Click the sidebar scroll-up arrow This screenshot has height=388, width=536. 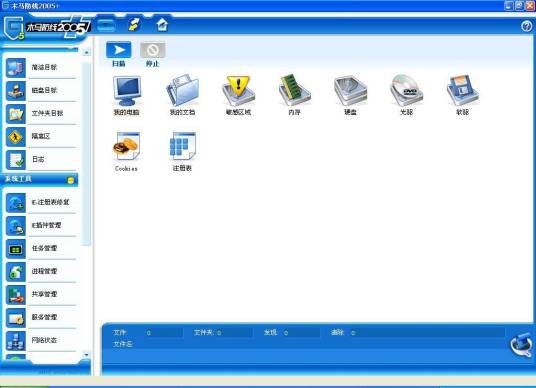tap(86, 52)
